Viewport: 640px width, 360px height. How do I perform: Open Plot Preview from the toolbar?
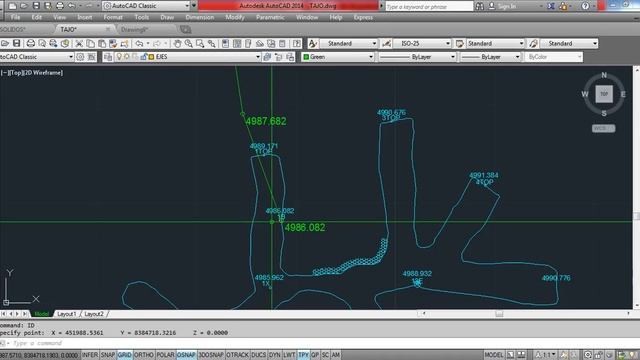[x=42, y=43]
